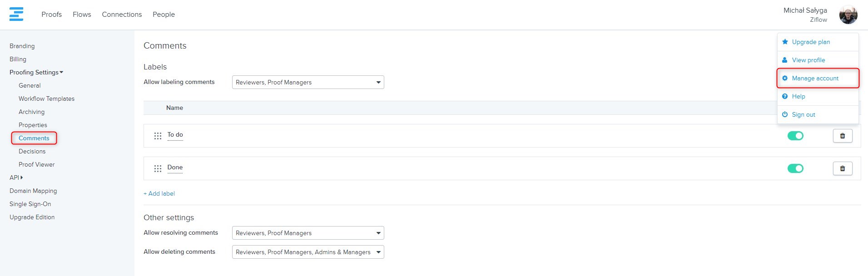This screenshot has width=868, height=276.
Task: Open the Allow resolving comments dropdown
Action: click(308, 233)
